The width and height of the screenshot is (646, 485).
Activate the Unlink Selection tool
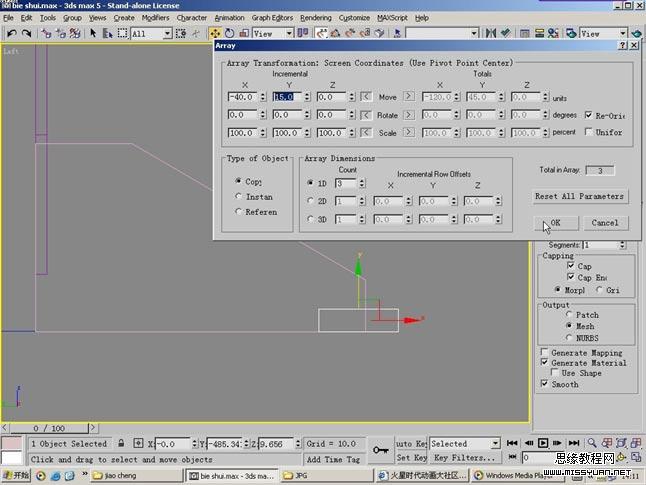61,33
